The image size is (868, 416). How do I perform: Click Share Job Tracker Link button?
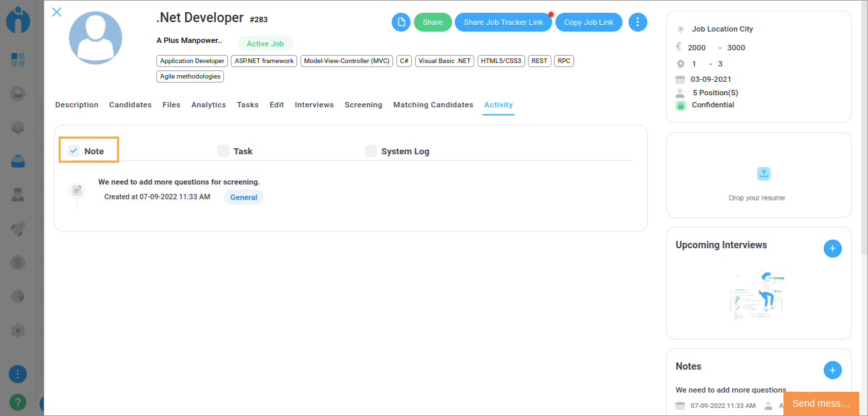tap(503, 22)
